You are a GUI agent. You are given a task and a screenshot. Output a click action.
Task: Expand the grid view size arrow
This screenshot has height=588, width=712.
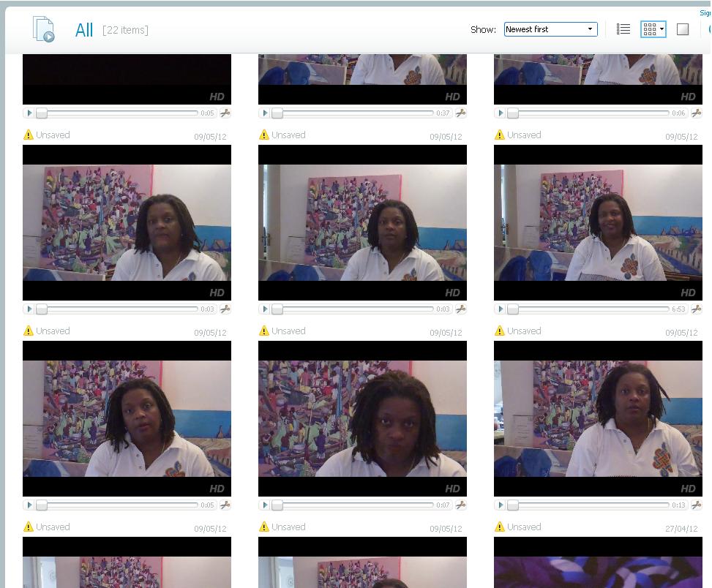662,29
